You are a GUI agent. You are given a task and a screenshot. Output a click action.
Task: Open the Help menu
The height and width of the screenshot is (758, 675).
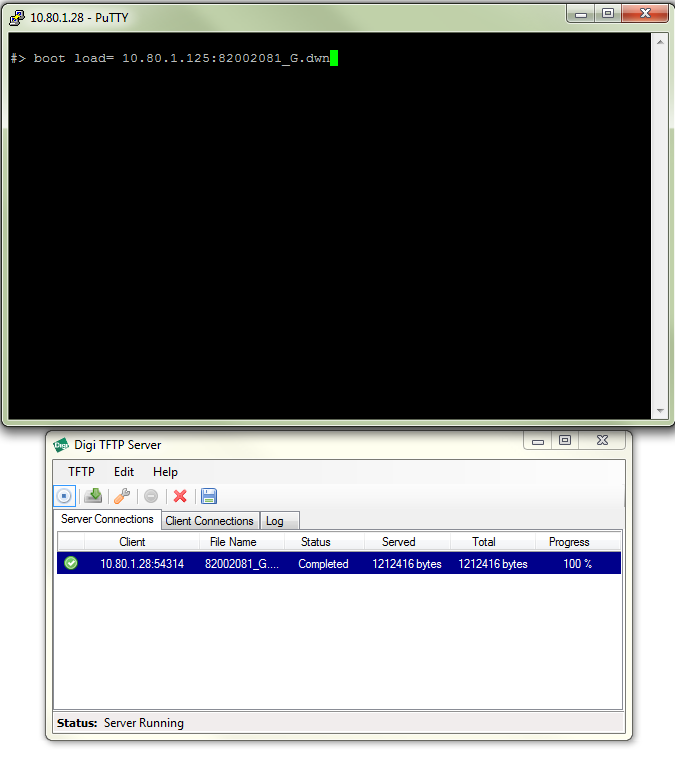pyautogui.click(x=165, y=472)
